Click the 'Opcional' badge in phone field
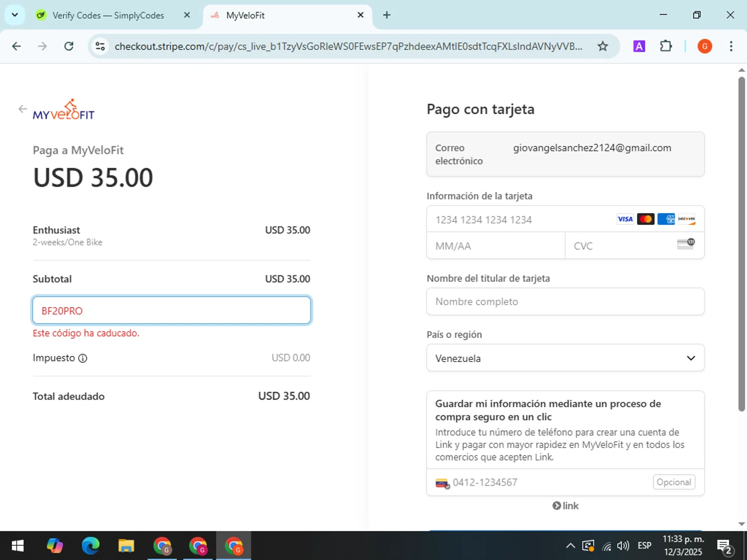The width and height of the screenshot is (747, 560). pyautogui.click(x=674, y=482)
